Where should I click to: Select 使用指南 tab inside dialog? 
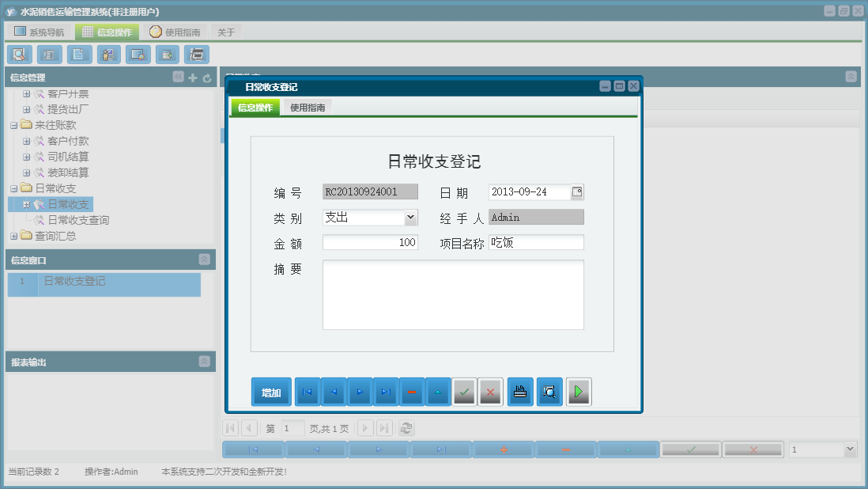[x=308, y=108]
